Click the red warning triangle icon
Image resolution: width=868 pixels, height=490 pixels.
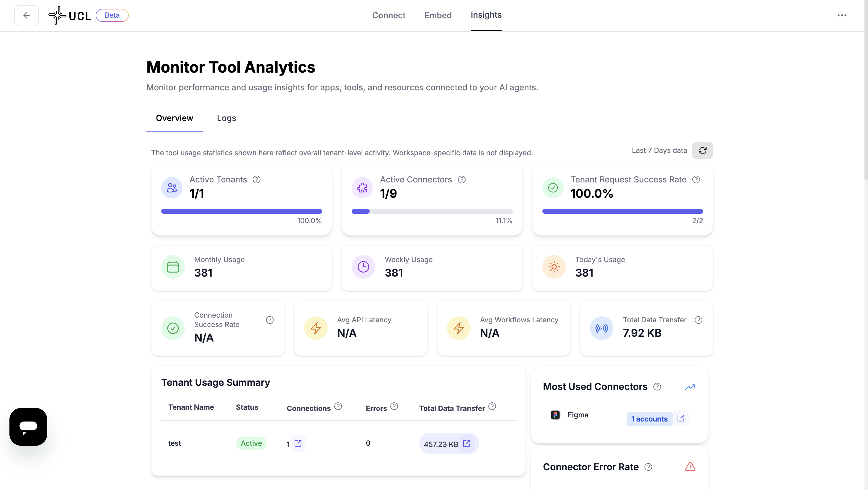(690, 466)
